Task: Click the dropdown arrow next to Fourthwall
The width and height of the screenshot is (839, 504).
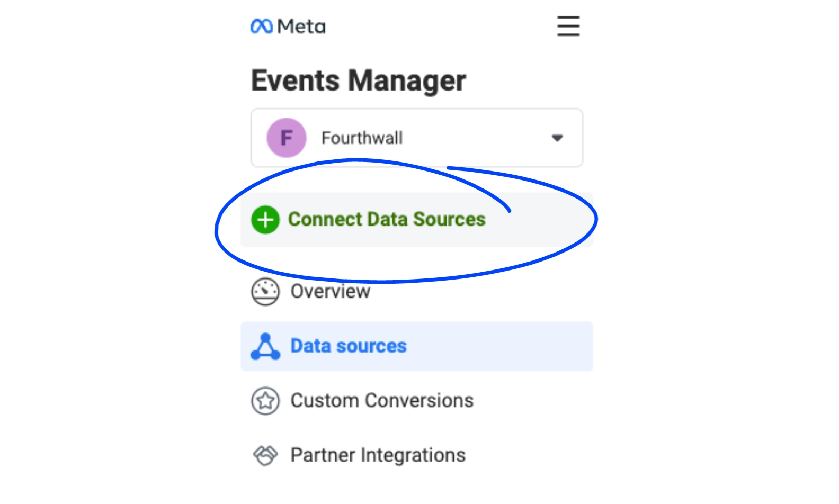Action: click(x=557, y=138)
